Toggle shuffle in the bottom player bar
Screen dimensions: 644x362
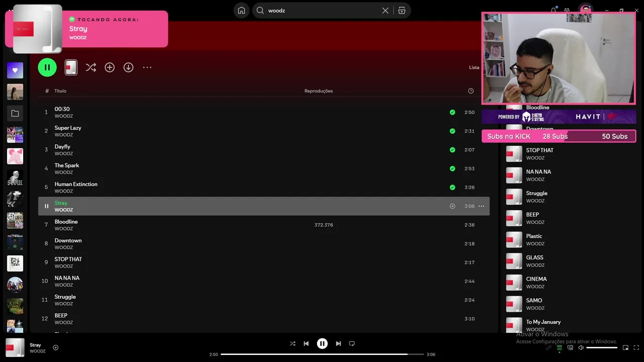pyautogui.click(x=293, y=343)
